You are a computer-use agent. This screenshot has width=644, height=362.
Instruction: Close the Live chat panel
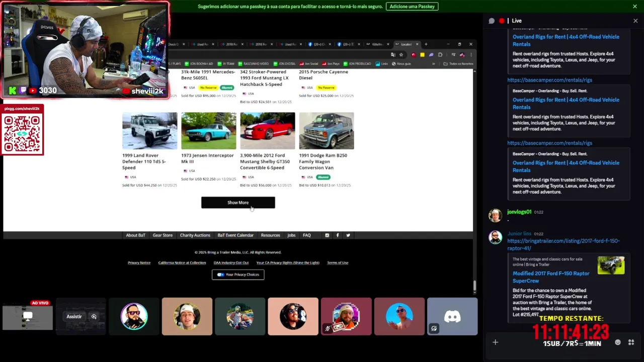(635, 21)
